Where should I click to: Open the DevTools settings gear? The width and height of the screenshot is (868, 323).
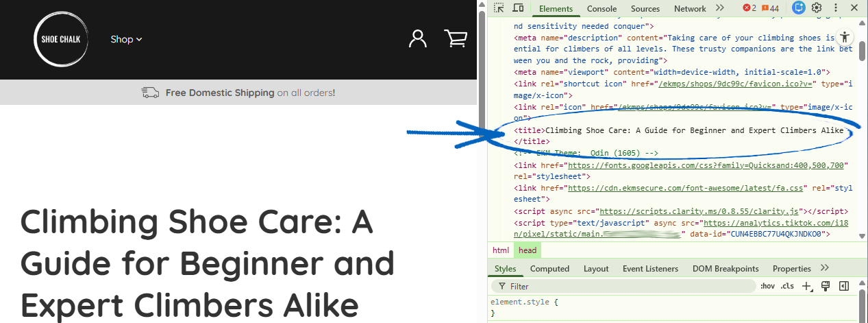click(x=817, y=8)
